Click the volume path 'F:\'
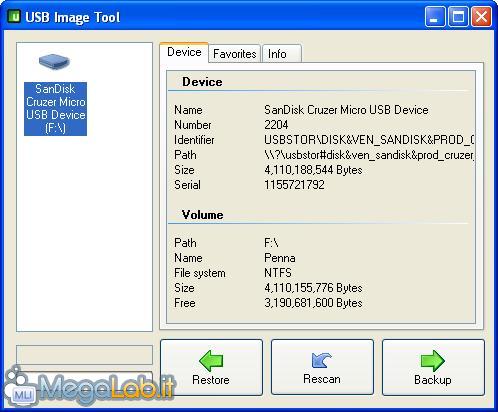This screenshot has height=412, width=498. [x=271, y=243]
